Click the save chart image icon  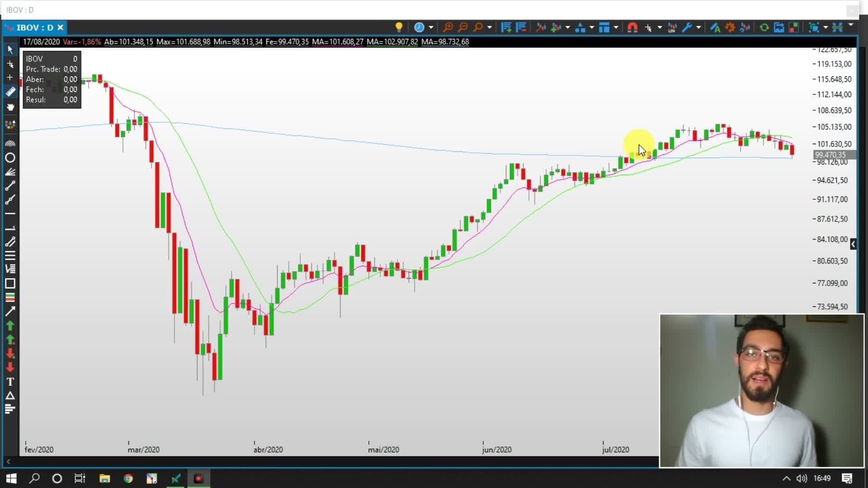coord(779,28)
